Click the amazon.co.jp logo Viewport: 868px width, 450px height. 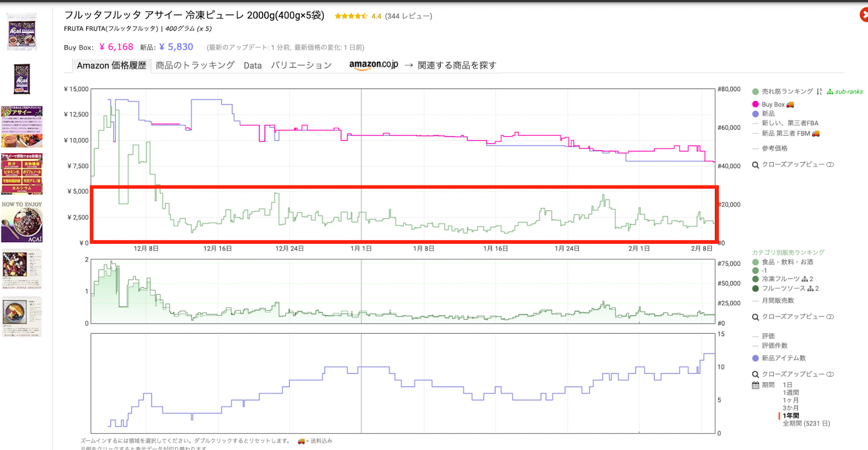click(373, 65)
